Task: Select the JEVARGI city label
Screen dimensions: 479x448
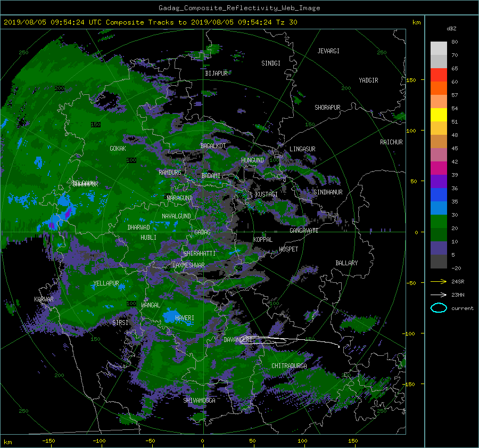Action: point(328,51)
